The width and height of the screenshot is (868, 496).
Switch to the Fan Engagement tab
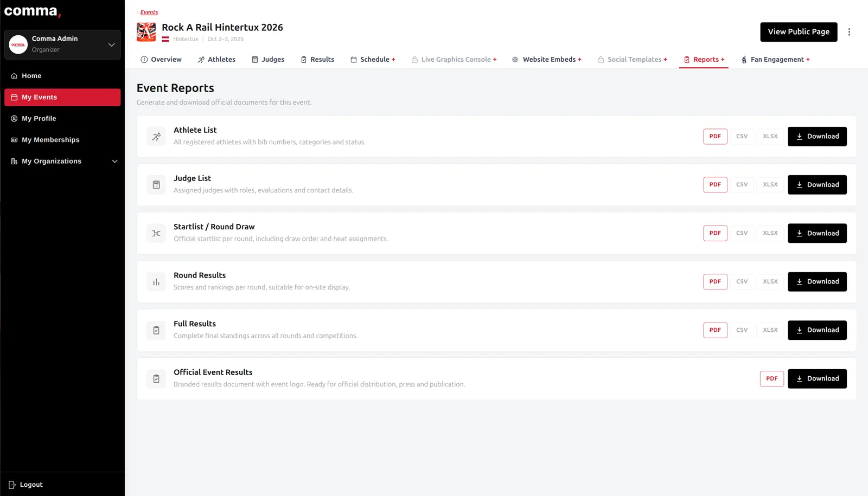pyautogui.click(x=775, y=60)
